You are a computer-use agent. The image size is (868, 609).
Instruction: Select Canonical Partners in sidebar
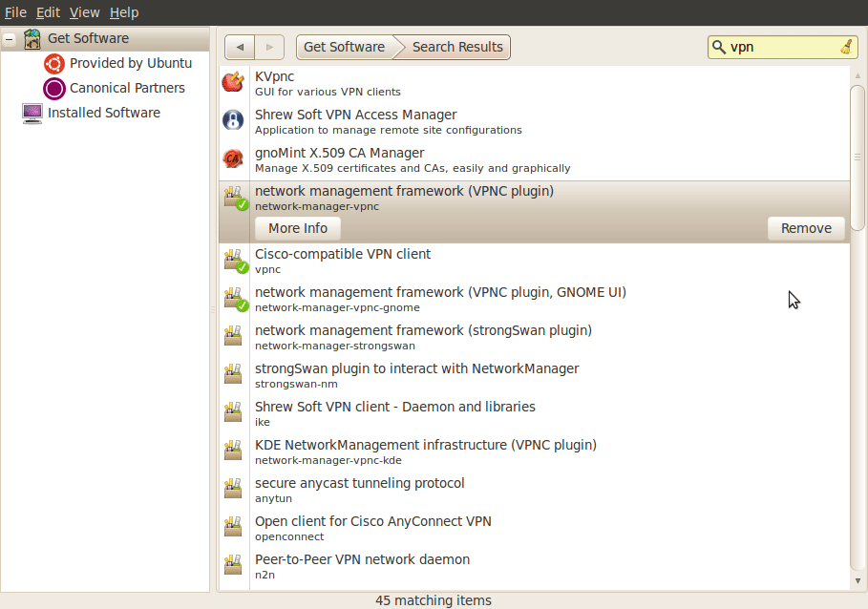(127, 89)
